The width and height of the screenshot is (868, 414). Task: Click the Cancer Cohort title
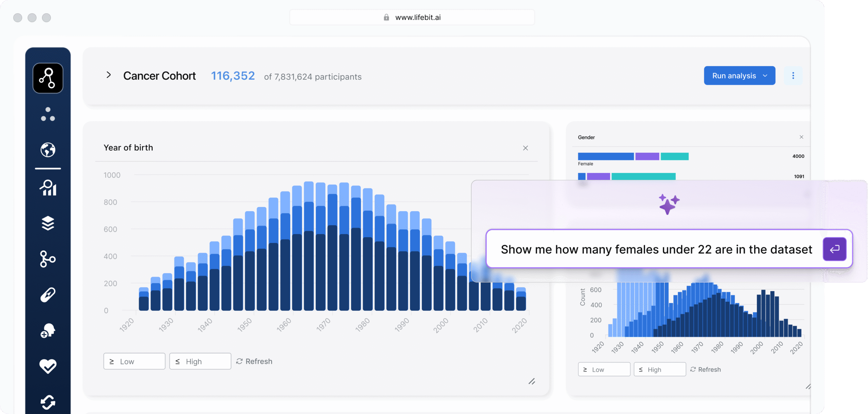tap(159, 76)
